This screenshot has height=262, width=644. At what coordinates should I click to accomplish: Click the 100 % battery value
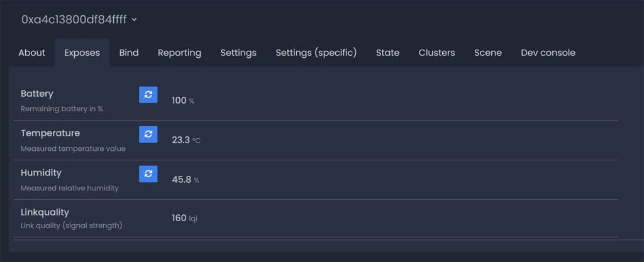click(x=183, y=101)
